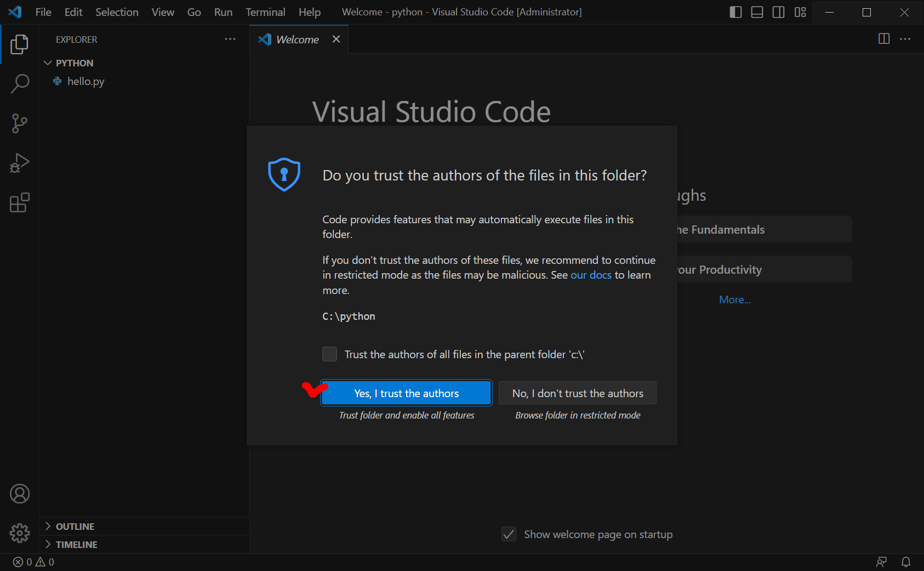
Task: Click the EXPLORER panel title
Action: pyautogui.click(x=76, y=39)
